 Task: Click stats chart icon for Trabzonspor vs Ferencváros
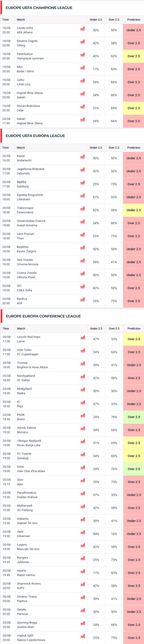click(83, 208)
